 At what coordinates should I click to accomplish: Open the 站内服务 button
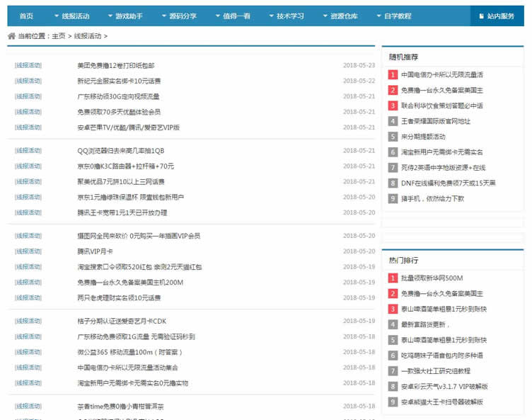tap(497, 16)
